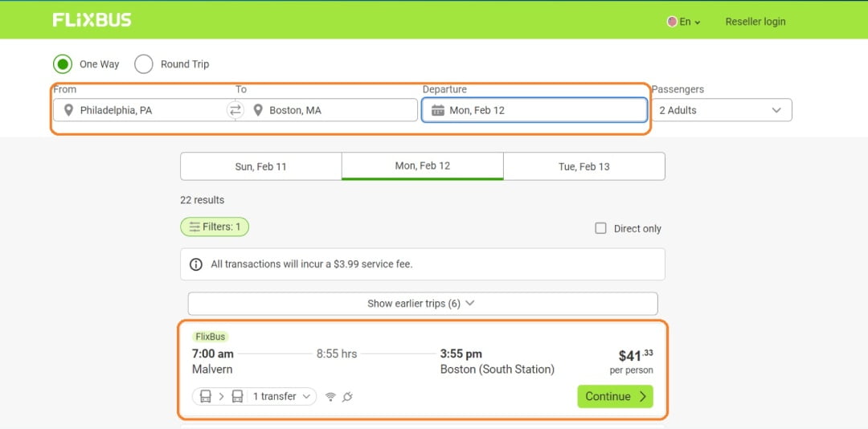Viewport: 868px width, 429px height.
Task: Click the power outlet amenity icon
Action: point(348,396)
